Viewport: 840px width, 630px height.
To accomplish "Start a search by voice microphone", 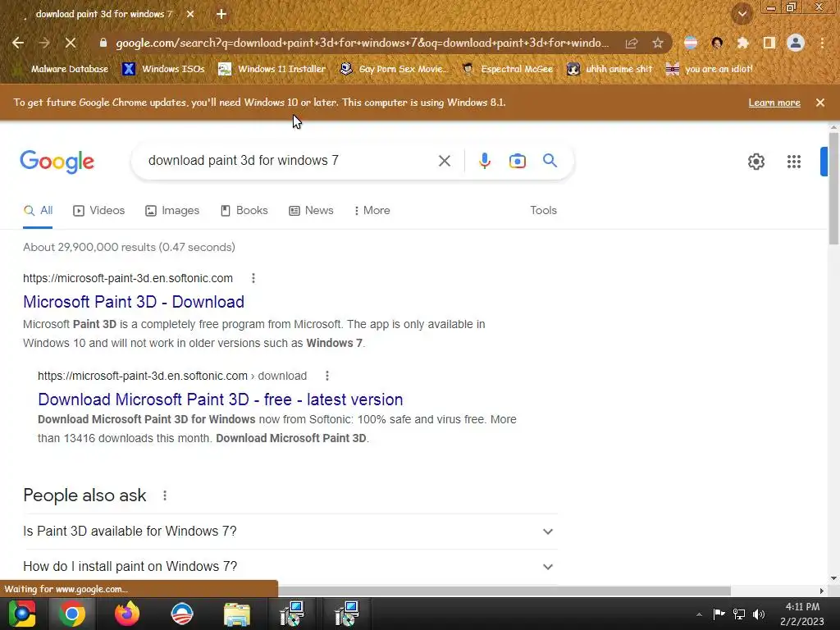I will [x=484, y=161].
